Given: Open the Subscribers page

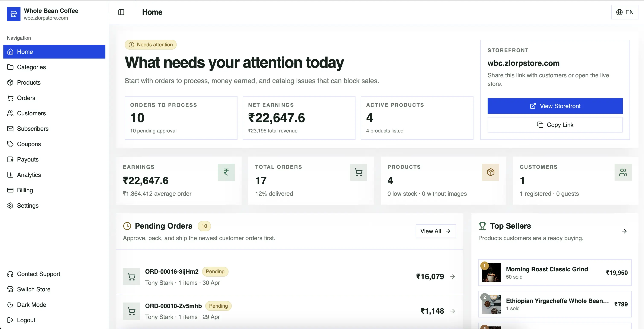Looking at the screenshot, I should (x=54, y=129).
